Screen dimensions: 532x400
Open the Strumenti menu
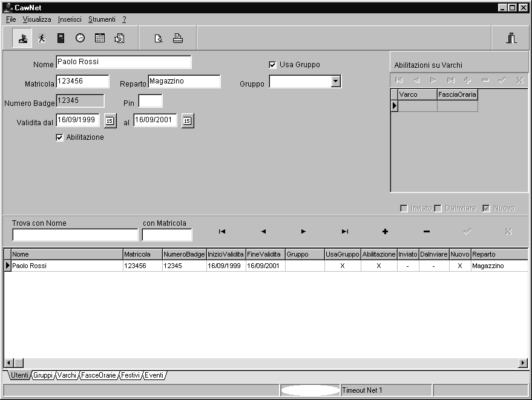[102, 19]
